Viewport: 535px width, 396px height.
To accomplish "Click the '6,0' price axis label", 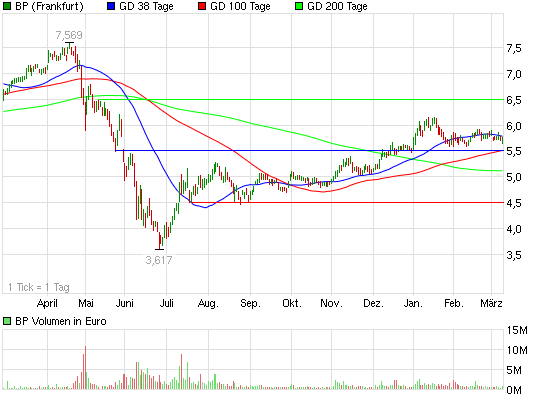I will [x=514, y=126].
